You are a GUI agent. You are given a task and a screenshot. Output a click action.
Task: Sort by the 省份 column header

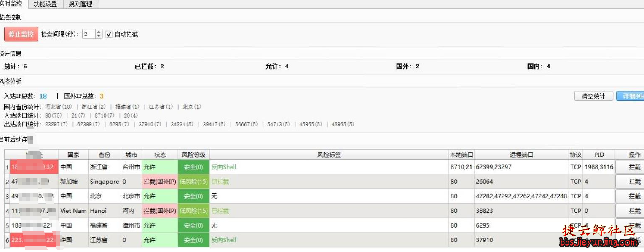click(x=105, y=155)
